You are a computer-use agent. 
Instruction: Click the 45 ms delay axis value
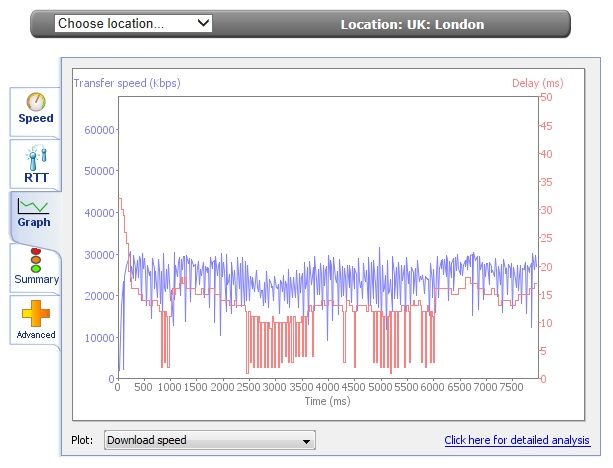546,126
